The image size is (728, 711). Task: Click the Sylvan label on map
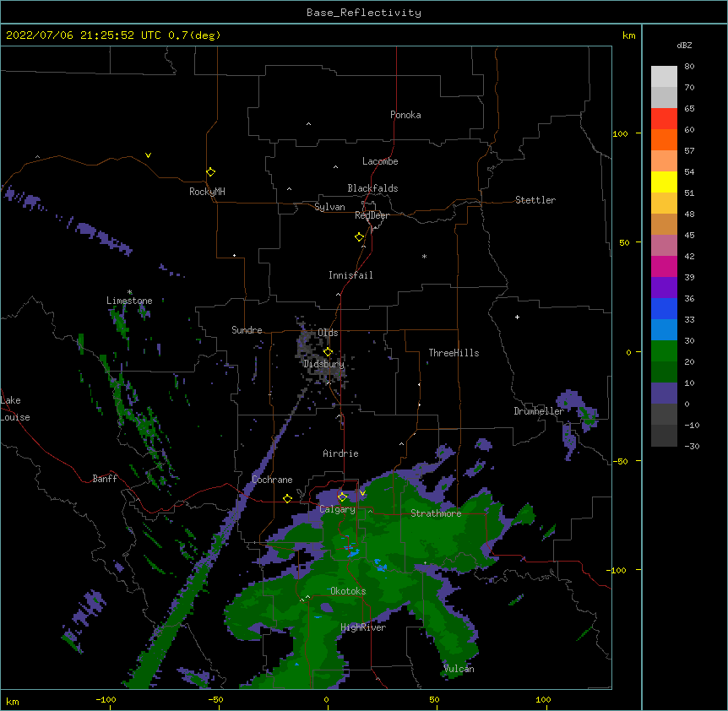coord(329,207)
